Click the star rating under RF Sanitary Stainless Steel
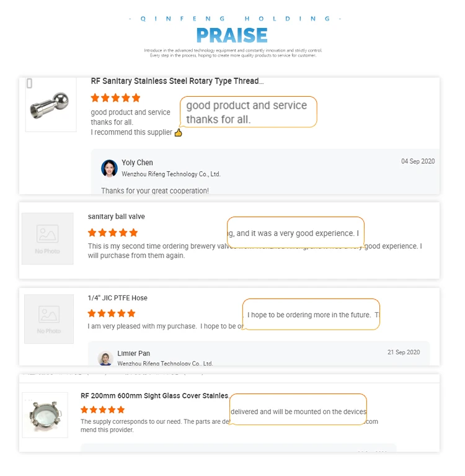Viewport: 465px width, 476px height. [115, 98]
